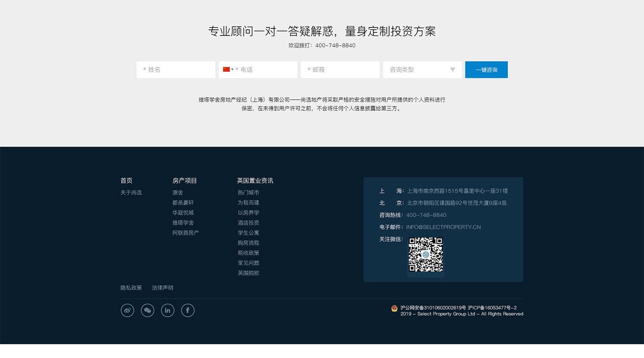Focus the 姓名 input field
Screen dimensions: 644x358
coord(176,70)
